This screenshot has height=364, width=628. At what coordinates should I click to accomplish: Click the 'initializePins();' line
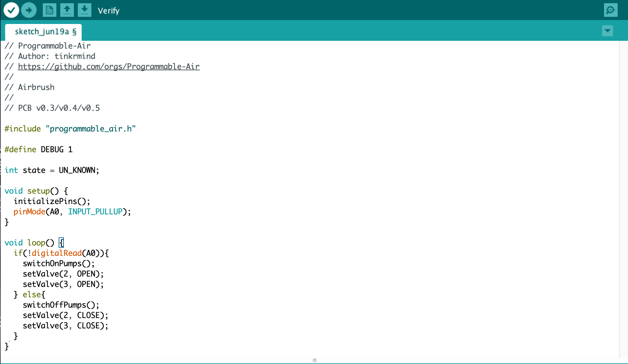[52, 201]
